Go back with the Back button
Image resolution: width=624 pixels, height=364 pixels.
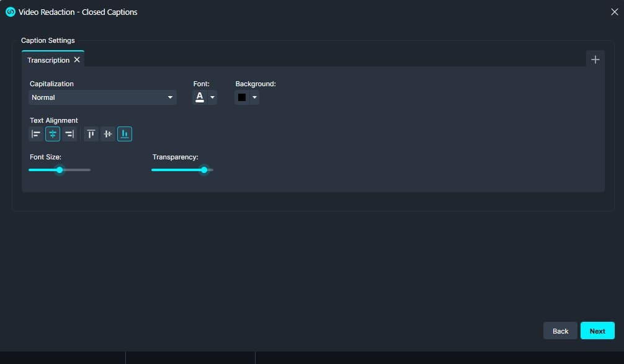tap(559, 331)
